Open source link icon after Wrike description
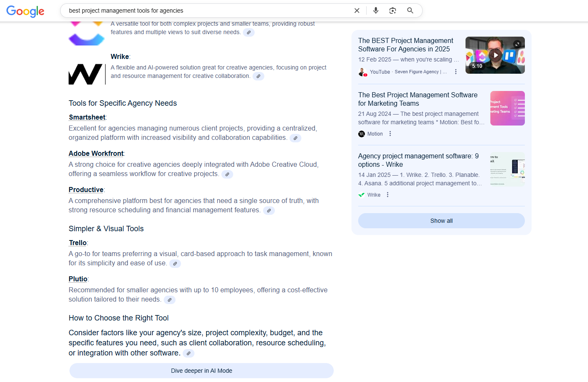 (258, 76)
